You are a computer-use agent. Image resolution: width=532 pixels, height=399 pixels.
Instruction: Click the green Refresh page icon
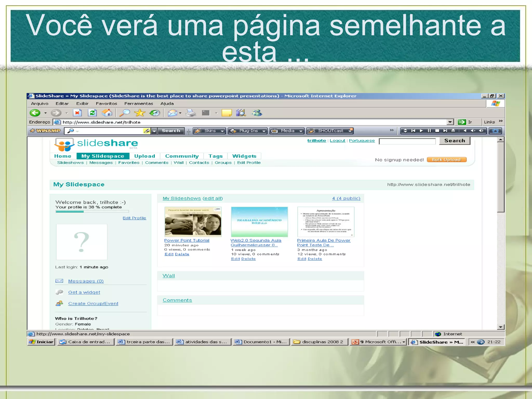92,113
